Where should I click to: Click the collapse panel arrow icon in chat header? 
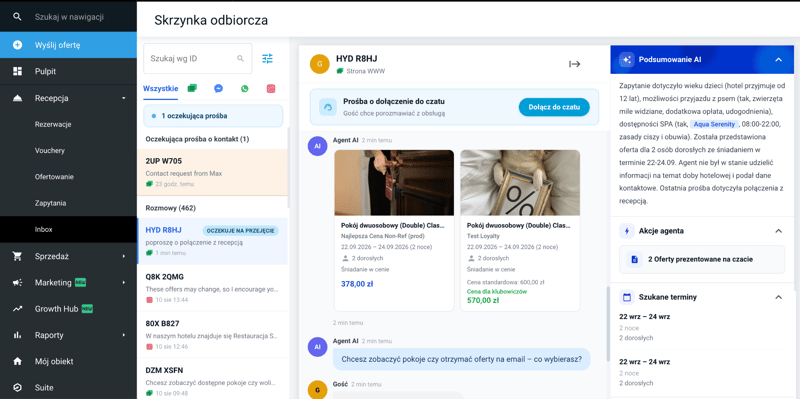click(574, 64)
